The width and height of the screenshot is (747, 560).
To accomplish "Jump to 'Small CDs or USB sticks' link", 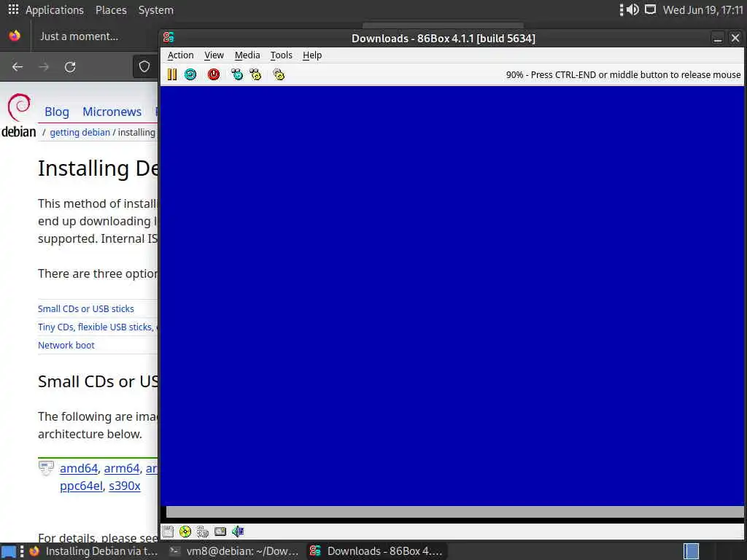I will tap(86, 308).
